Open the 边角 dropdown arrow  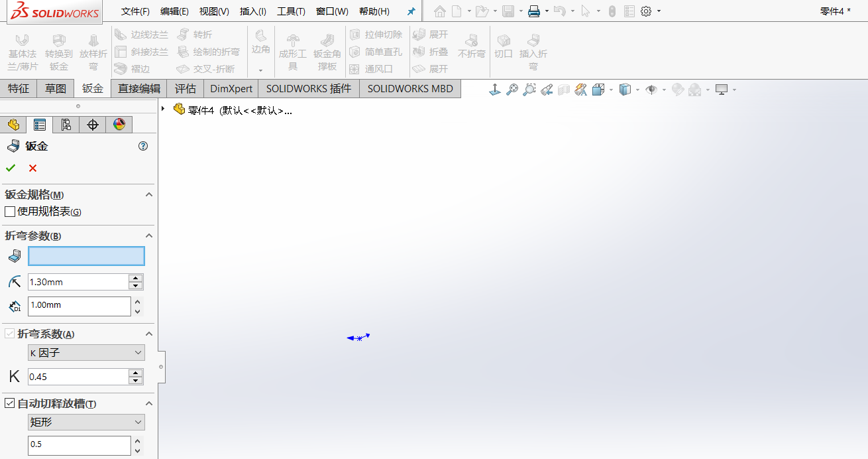click(x=260, y=70)
